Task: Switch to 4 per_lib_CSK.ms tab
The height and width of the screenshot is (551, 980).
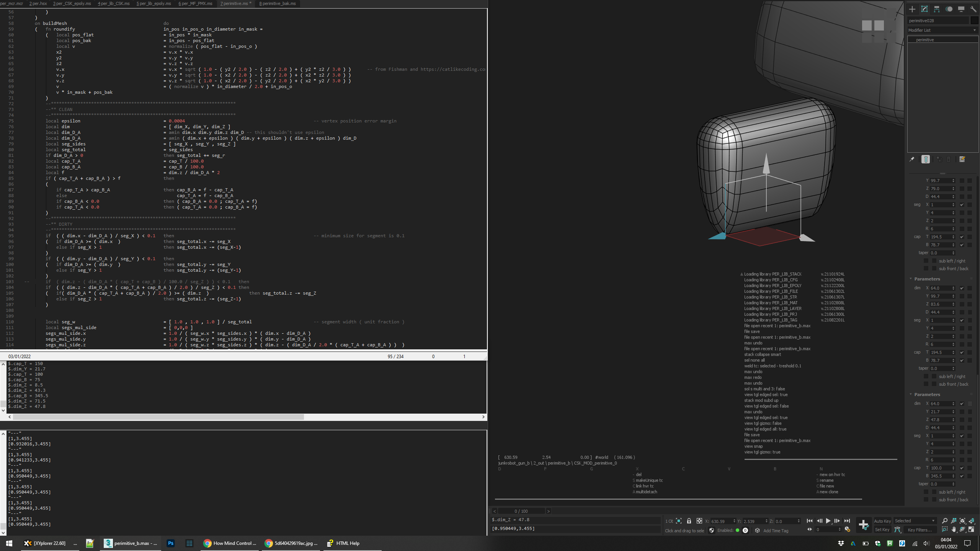Action: point(114,3)
